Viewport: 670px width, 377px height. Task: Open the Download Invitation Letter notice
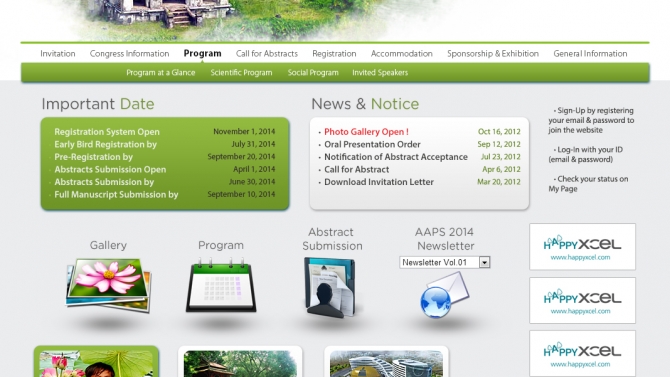click(x=379, y=182)
